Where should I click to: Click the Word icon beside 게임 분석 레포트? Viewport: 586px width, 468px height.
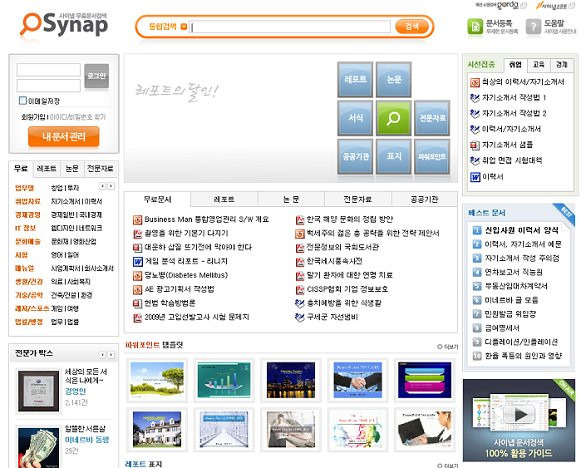pos(138,261)
